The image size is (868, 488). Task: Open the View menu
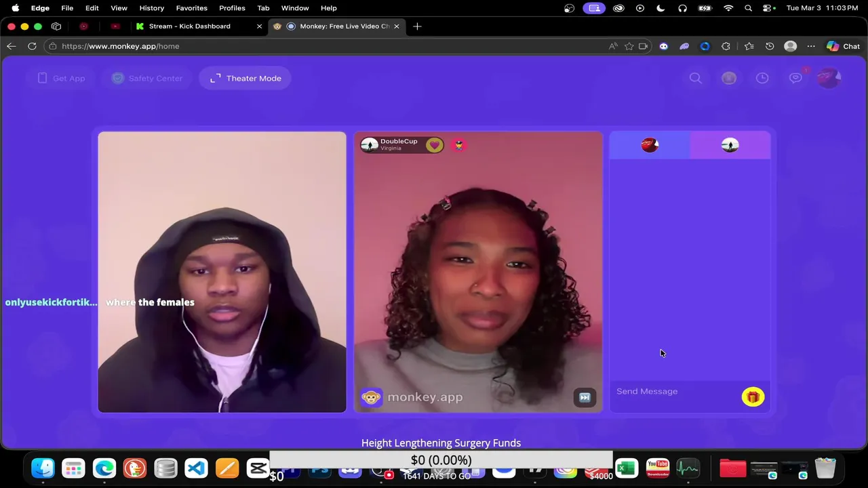[x=119, y=8]
